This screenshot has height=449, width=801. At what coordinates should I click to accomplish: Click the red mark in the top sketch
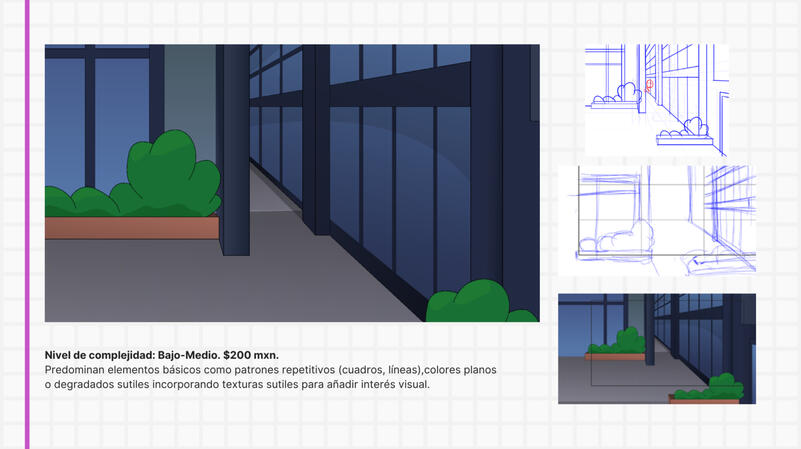pyautogui.click(x=649, y=86)
